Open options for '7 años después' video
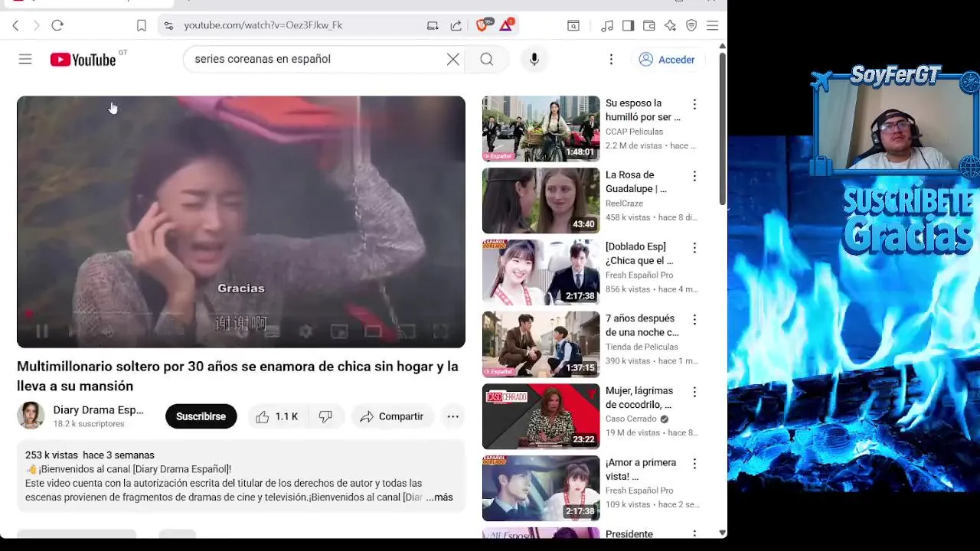The width and height of the screenshot is (980, 551). [x=694, y=319]
